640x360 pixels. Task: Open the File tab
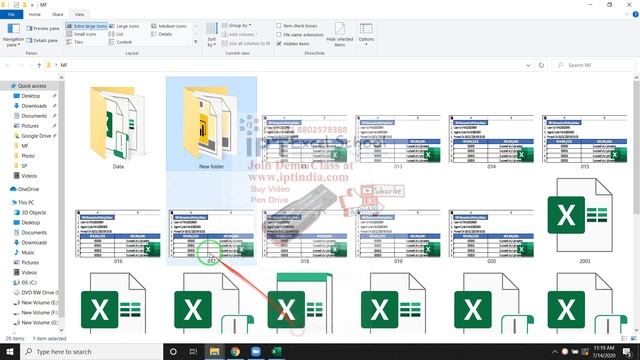tap(11, 14)
